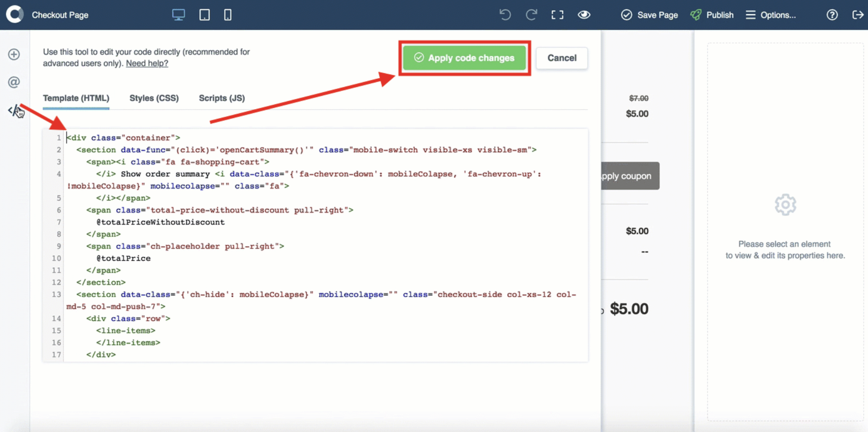Redo the last undone change
This screenshot has height=432, width=868.
[x=531, y=15]
